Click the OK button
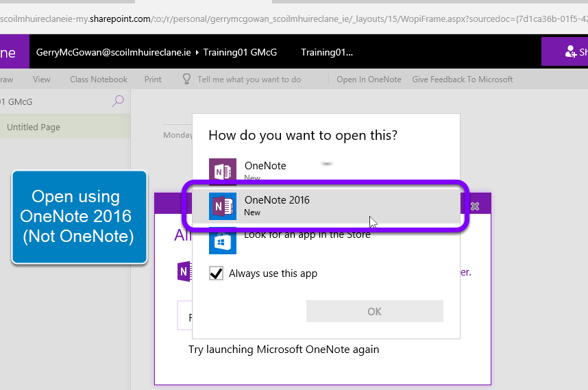The image size is (588, 390). [375, 311]
